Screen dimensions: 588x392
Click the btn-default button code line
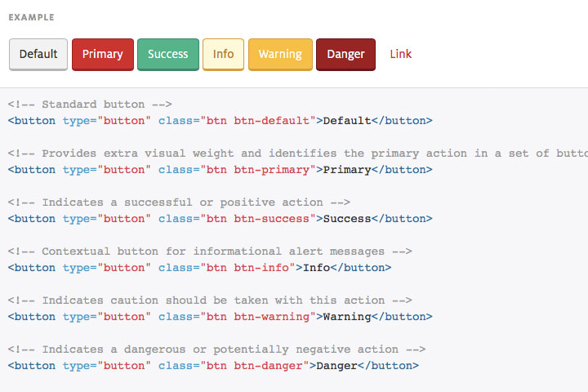[220, 121]
